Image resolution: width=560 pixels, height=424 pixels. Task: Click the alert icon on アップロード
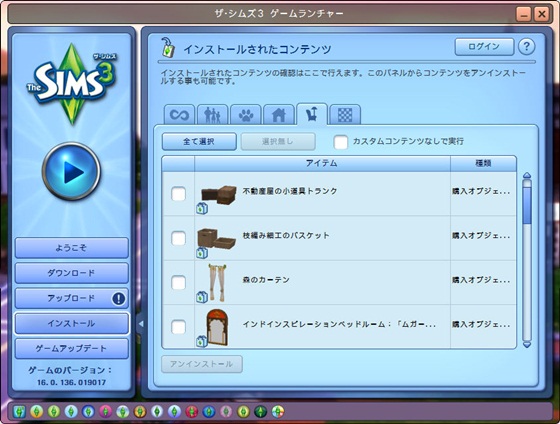point(118,298)
